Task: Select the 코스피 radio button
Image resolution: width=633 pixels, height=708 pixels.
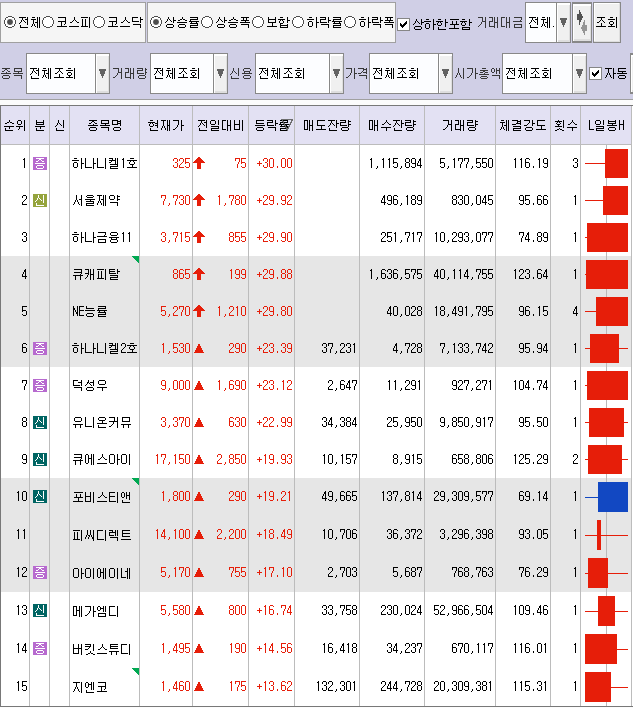Action: pos(48,22)
